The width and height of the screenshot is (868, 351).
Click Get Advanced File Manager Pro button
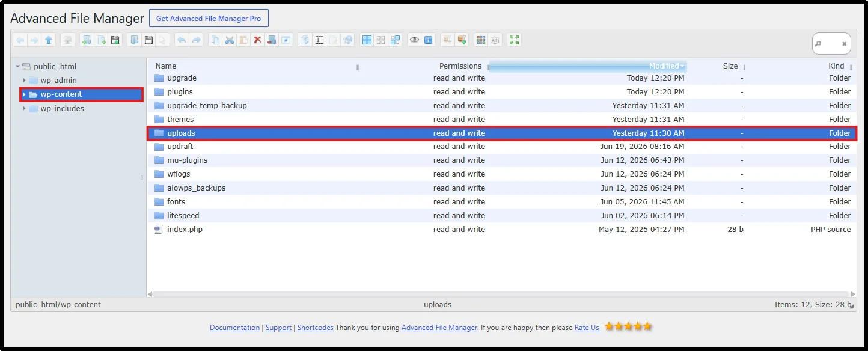pos(209,19)
